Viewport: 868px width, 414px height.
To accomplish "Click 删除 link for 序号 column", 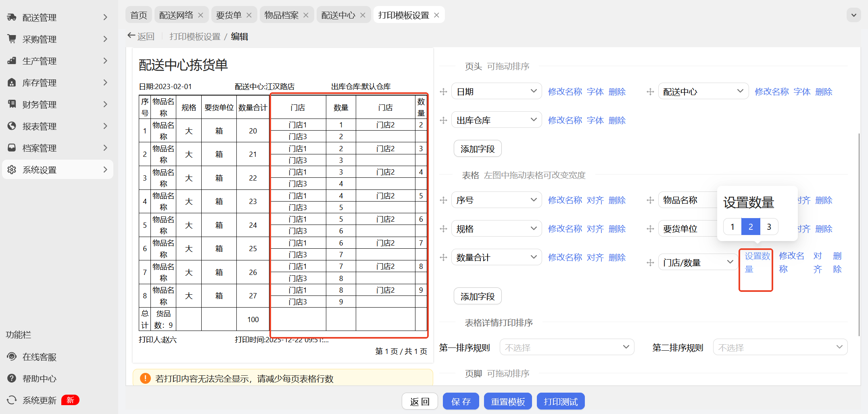I will pos(617,200).
